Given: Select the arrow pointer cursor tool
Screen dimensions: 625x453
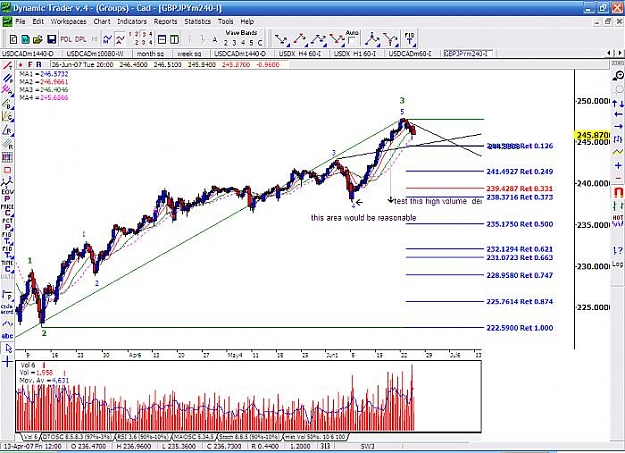Looking at the screenshot, I should pyautogui.click(x=8, y=349).
